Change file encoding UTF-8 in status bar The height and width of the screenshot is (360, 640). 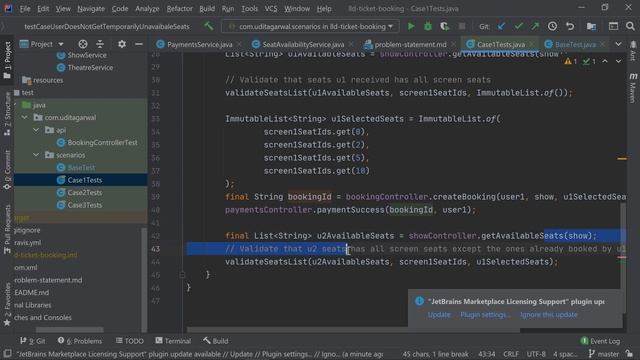coord(536,354)
